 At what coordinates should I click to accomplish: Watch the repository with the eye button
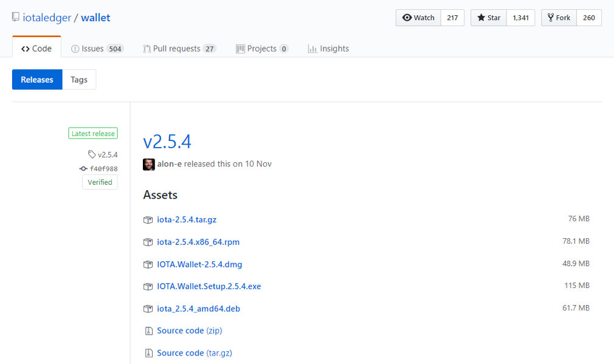click(418, 18)
